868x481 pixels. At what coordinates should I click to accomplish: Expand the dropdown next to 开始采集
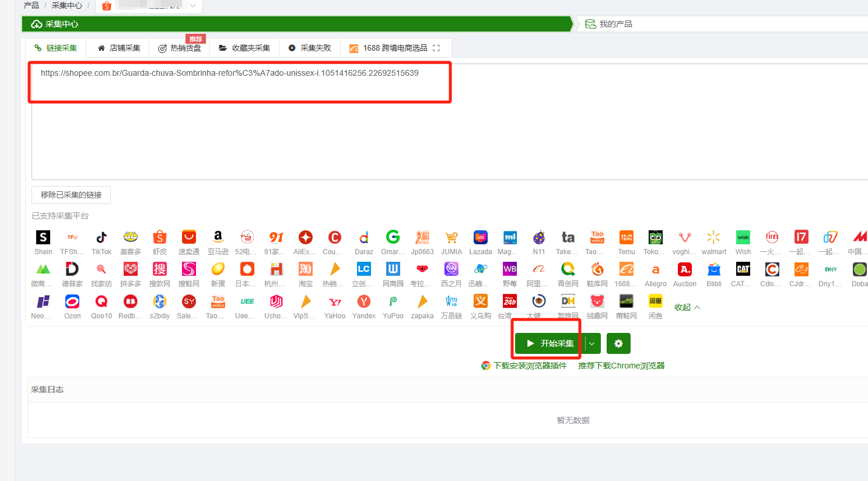(x=592, y=343)
